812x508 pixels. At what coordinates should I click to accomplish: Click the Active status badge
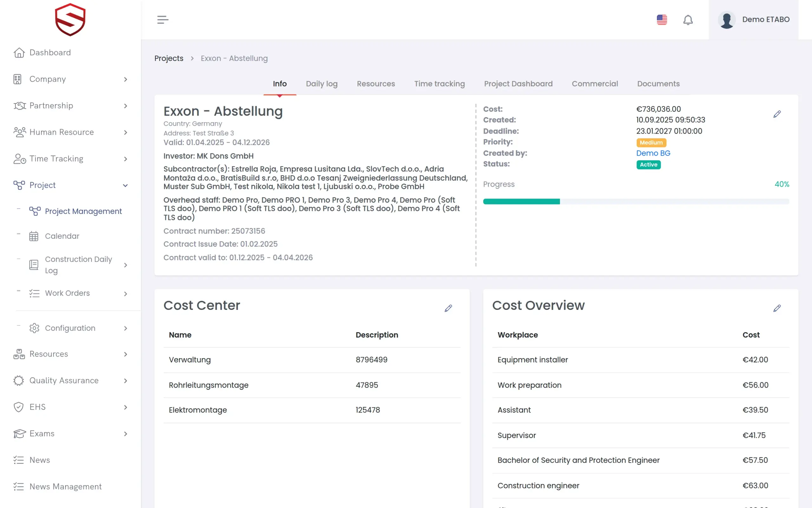(648, 165)
